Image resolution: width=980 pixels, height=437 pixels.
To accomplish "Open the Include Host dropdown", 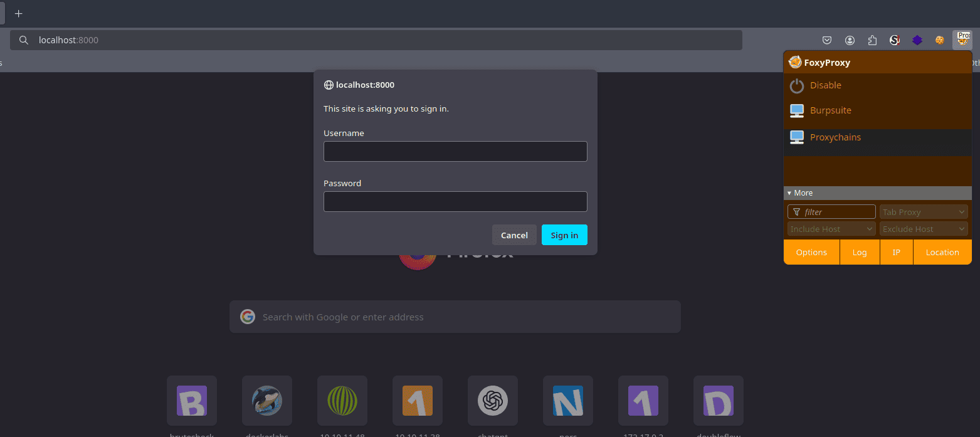I will coord(831,229).
